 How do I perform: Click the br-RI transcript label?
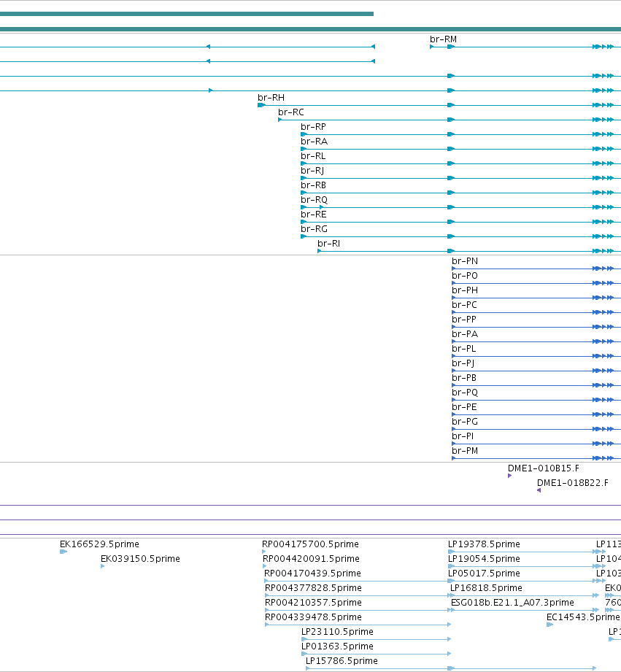click(328, 243)
